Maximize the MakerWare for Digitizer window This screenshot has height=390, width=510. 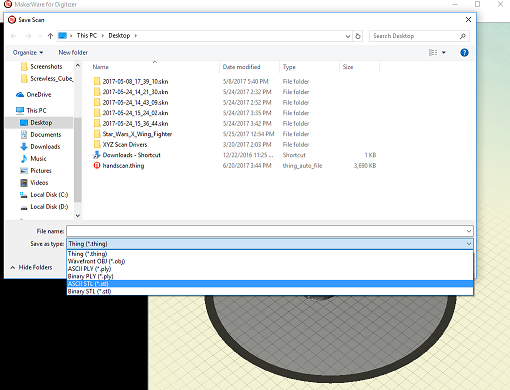click(x=477, y=4)
